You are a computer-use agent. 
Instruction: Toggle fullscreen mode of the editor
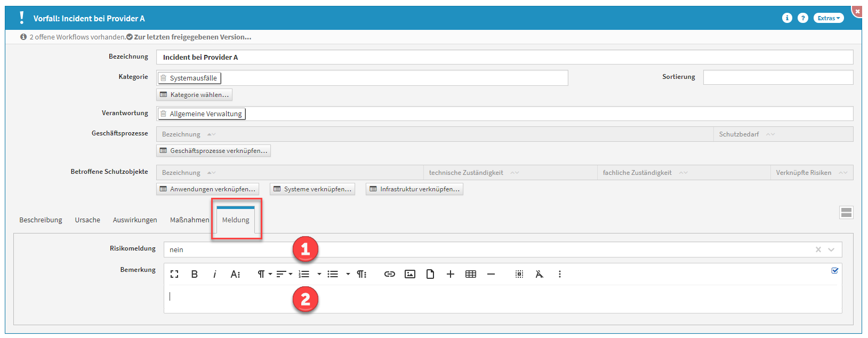[x=174, y=274]
